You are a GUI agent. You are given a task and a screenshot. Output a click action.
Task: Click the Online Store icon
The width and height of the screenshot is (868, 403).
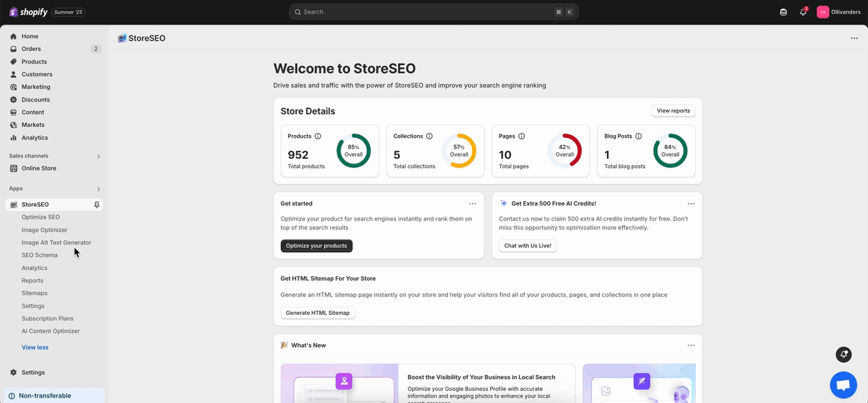pos(14,168)
